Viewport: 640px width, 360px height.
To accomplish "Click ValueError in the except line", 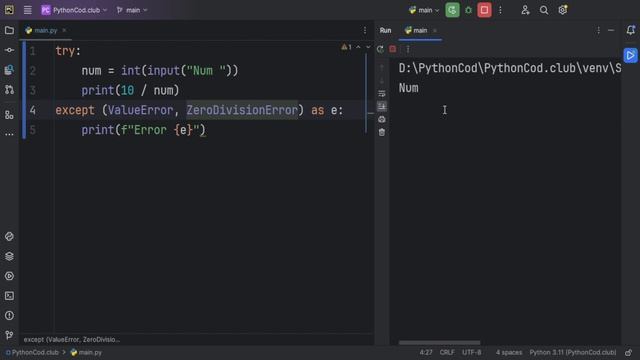I will 140,110.
